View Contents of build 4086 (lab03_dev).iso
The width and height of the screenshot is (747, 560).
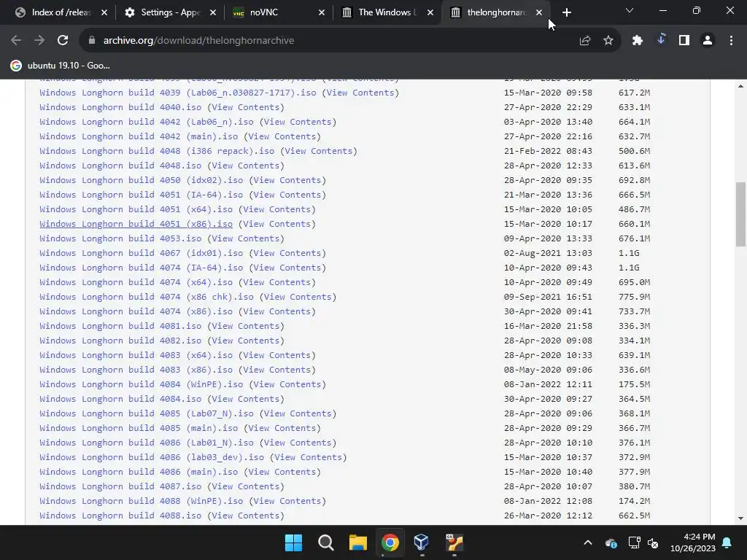pyautogui.click(x=309, y=457)
